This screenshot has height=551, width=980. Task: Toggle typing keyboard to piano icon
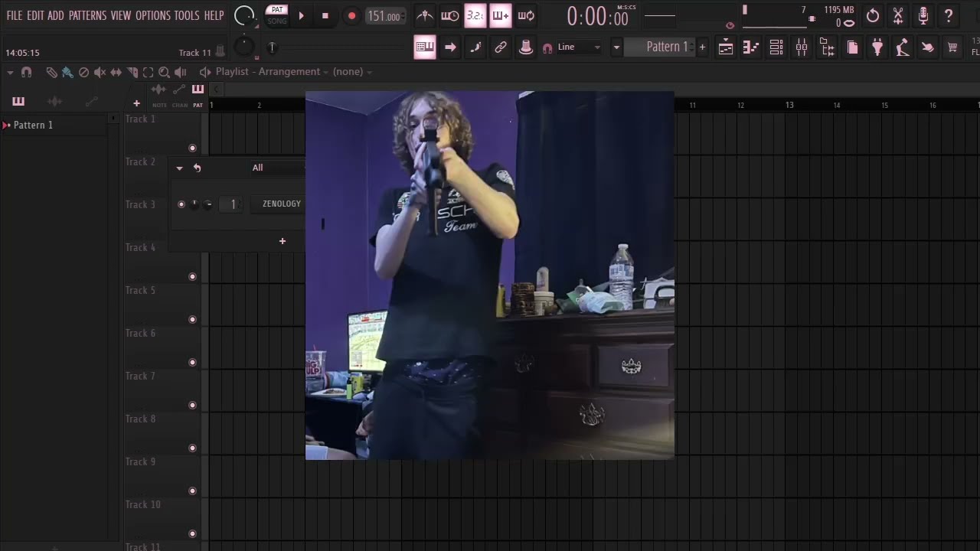425,47
